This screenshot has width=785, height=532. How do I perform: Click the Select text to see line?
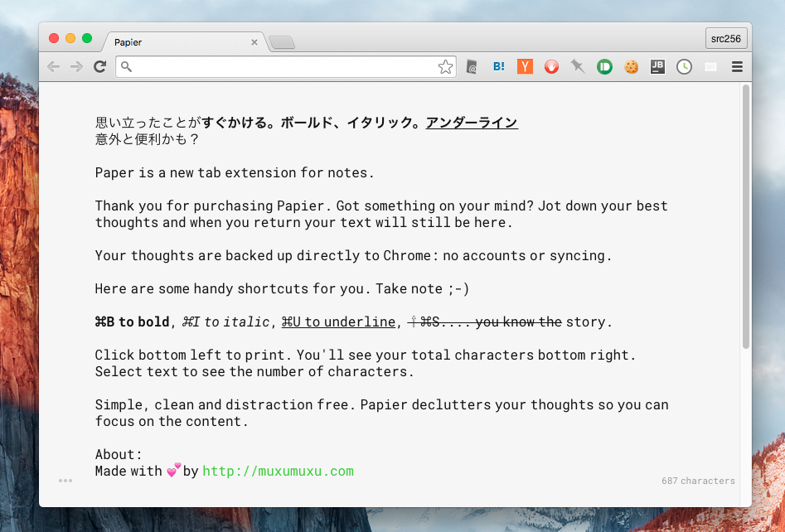254,371
